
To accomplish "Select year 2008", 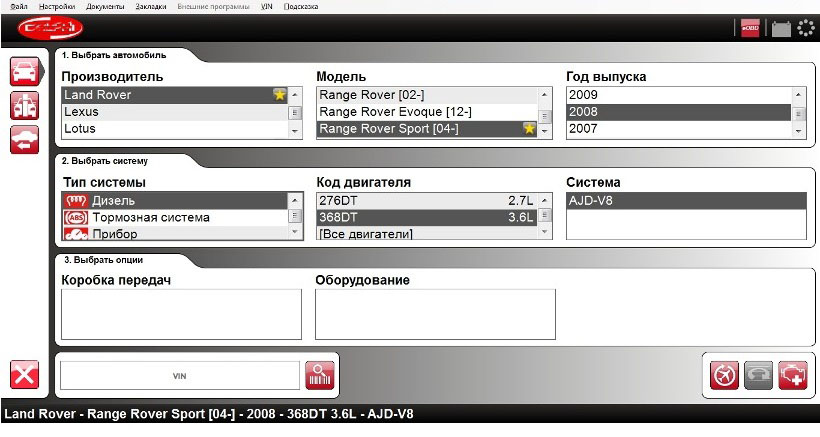I will (x=679, y=112).
